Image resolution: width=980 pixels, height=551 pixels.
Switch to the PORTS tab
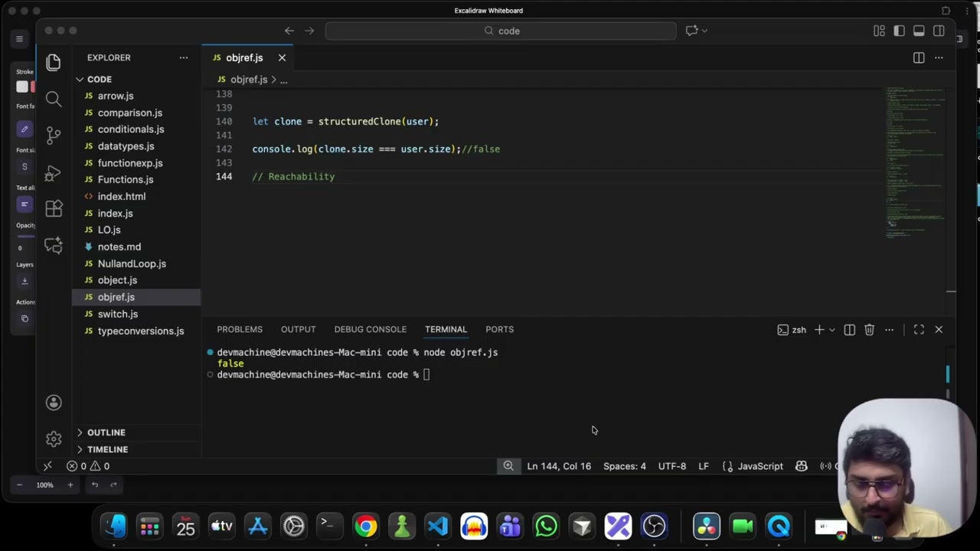click(x=499, y=330)
